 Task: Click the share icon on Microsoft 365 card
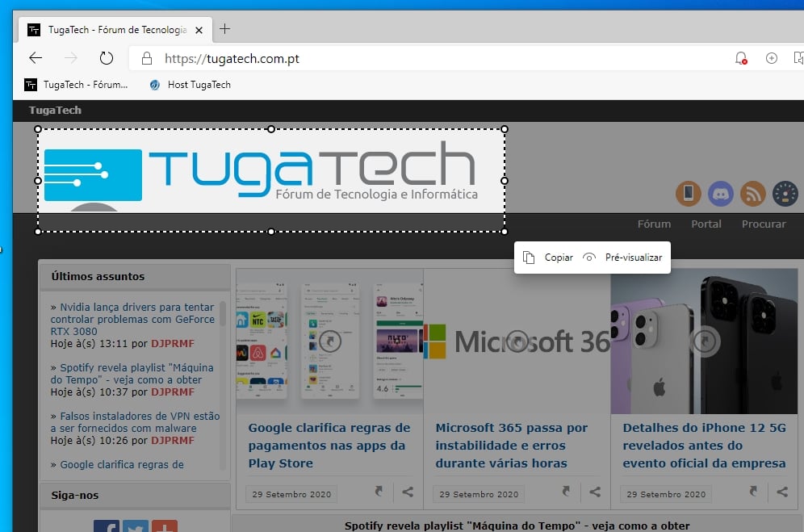[x=595, y=492]
